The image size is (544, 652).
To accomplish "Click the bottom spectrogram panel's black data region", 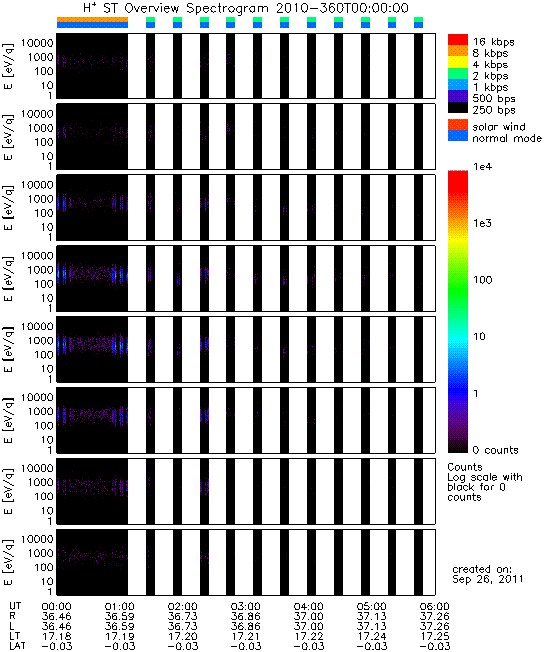I will pos(92,562).
